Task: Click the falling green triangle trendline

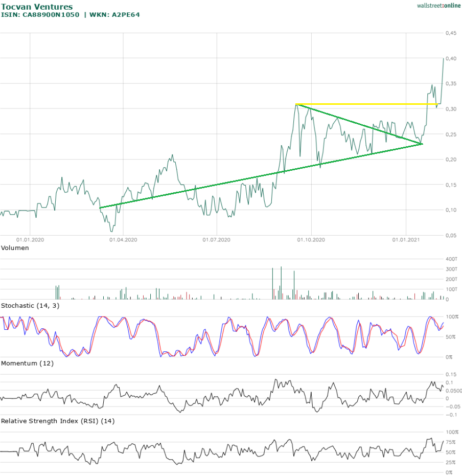Action: (x=359, y=124)
